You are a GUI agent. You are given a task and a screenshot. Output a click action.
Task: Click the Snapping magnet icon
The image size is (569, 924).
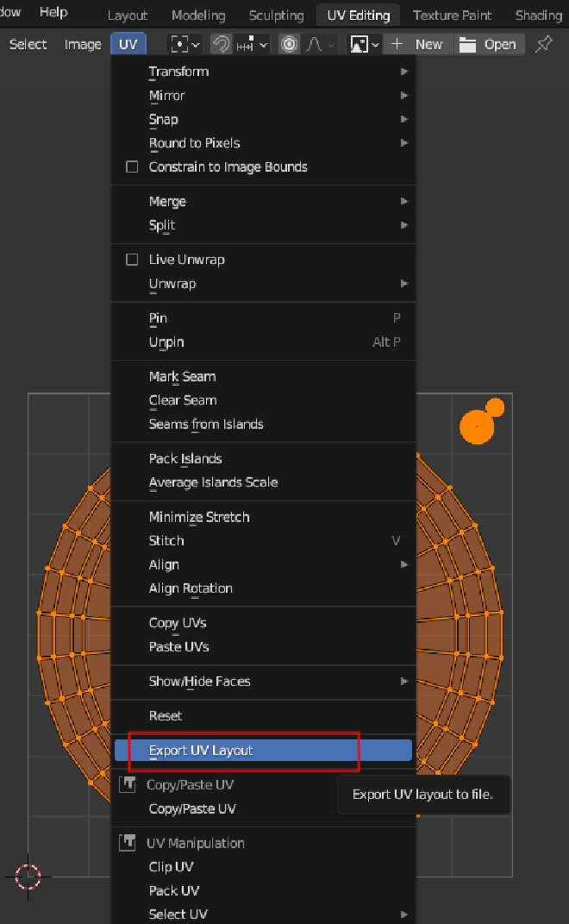220,43
